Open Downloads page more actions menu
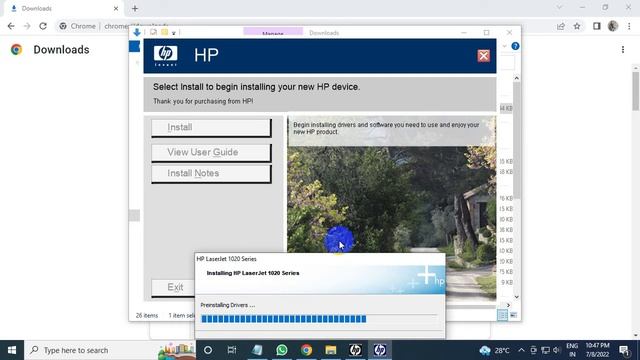Viewport: 640px width, 360px height. point(623,49)
